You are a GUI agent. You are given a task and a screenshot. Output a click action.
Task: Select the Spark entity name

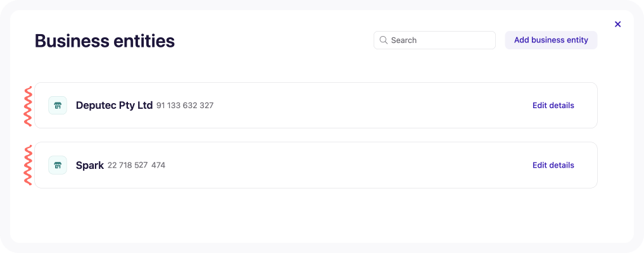[x=90, y=166]
